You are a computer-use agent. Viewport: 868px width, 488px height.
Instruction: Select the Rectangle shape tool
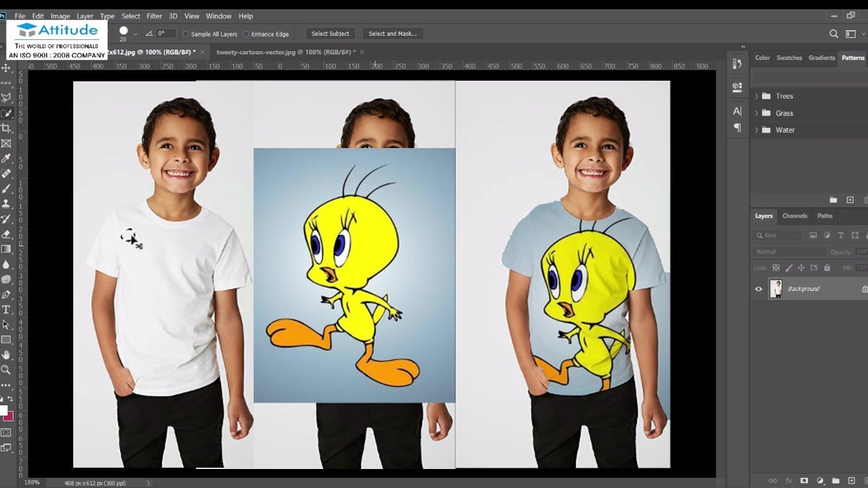point(6,340)
